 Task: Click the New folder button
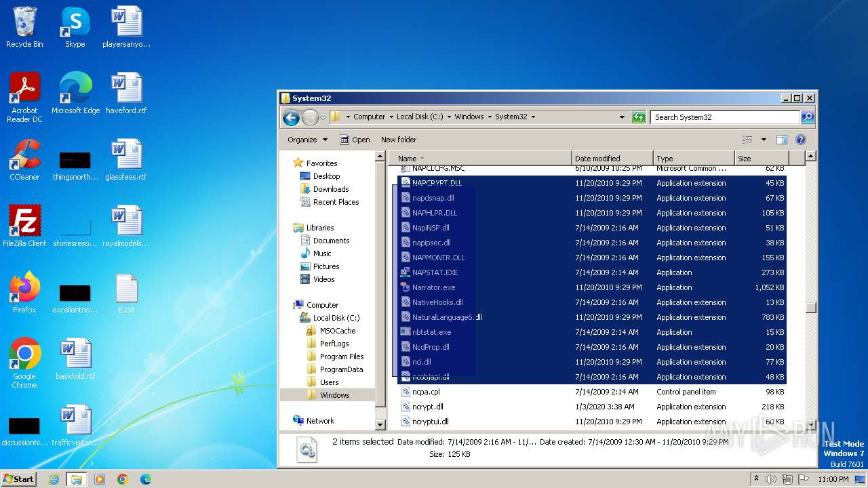[399, 140]
